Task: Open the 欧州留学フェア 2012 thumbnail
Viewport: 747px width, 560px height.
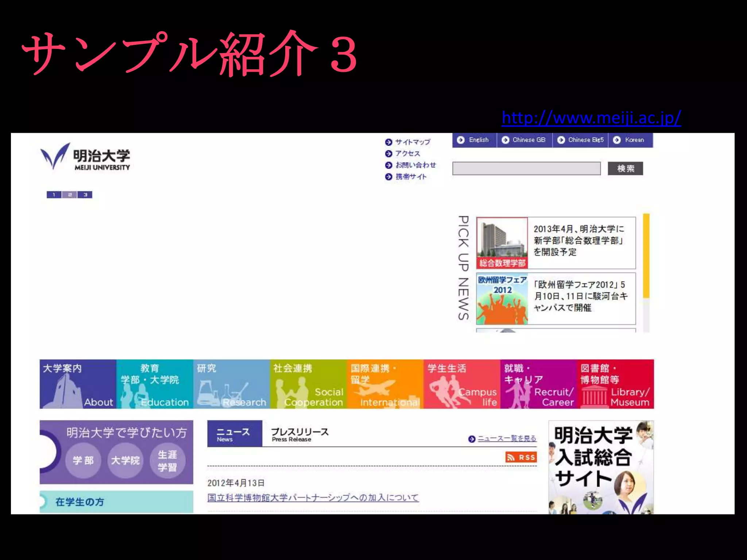Action: [x=502, y=299]
